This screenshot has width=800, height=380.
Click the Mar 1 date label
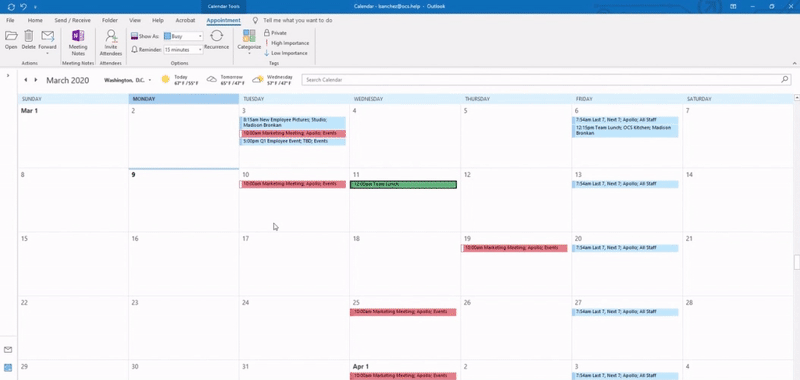pos(29,111)
